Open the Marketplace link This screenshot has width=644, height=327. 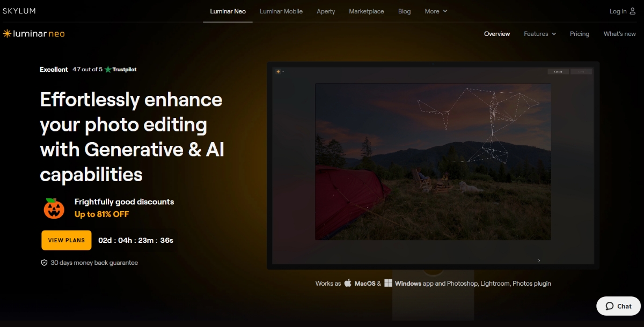pos(367,11)
